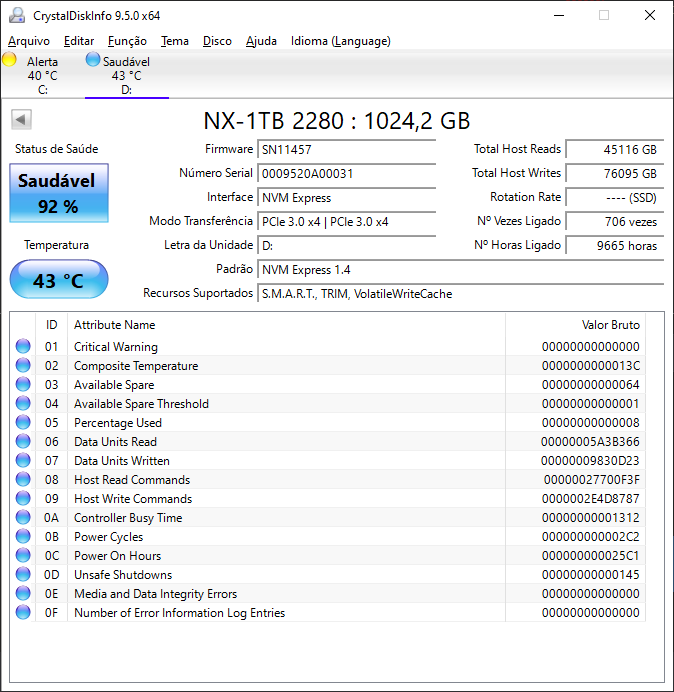Click the 43 °C temperature button
This screenshot has width=674, height=692.
tap(59, 279)
